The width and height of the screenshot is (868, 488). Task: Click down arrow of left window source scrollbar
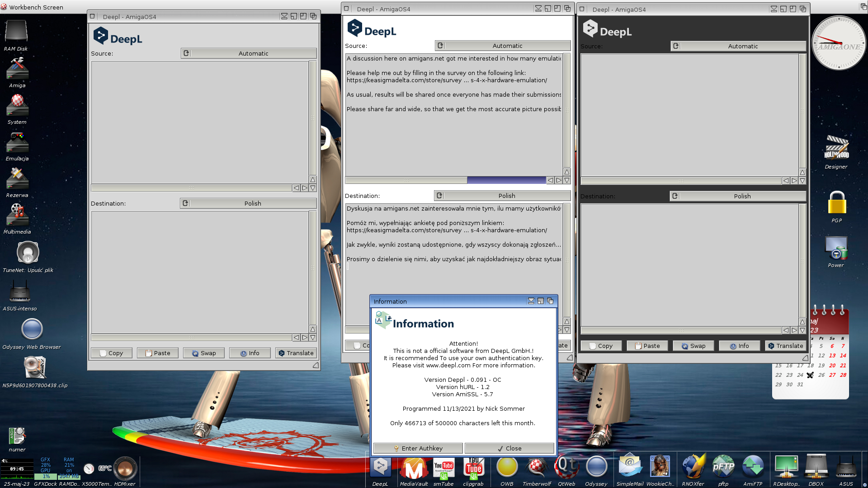[x=312, y=188]
